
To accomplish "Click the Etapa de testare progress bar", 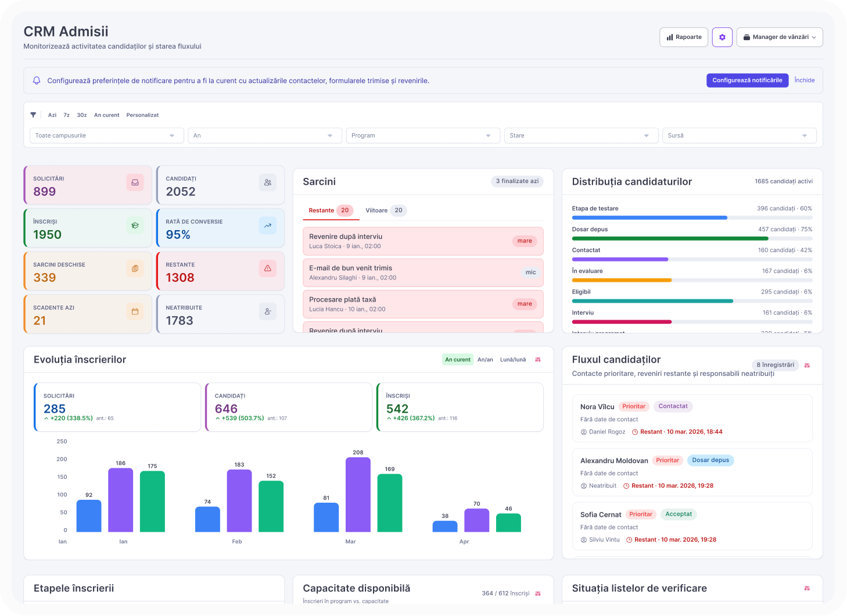I will click(692, 218).
